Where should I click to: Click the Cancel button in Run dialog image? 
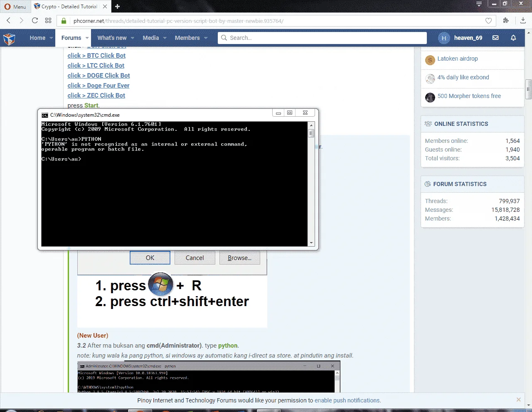coord(195,258)
